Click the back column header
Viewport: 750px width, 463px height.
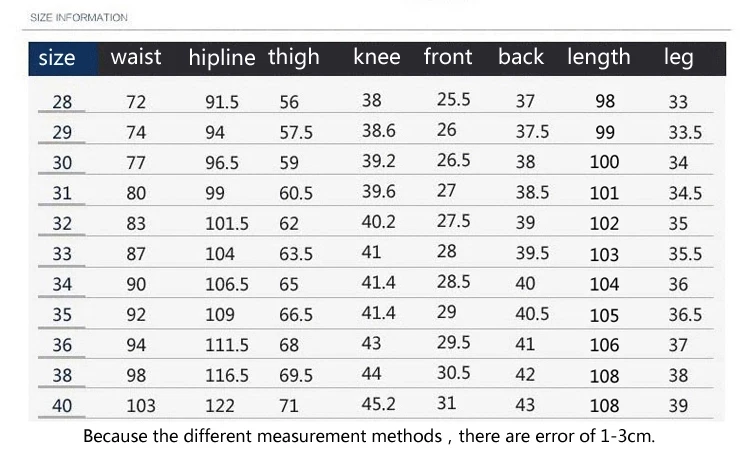click(x=521, y=57)
